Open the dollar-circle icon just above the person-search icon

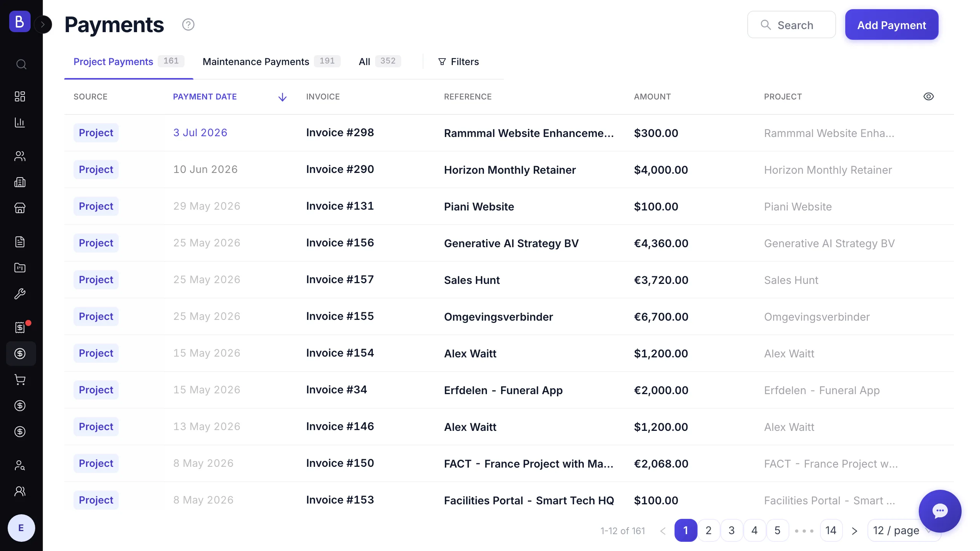20,432
